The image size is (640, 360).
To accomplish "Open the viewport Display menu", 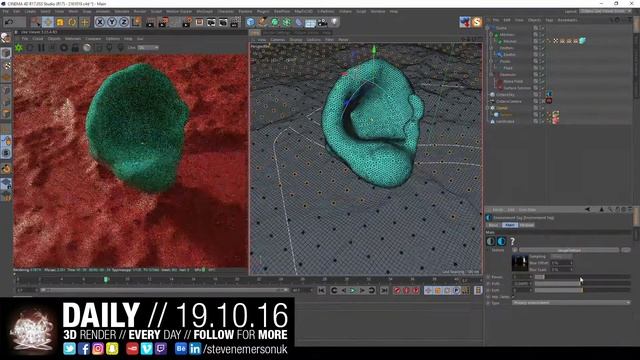I will tap(296, 40).
